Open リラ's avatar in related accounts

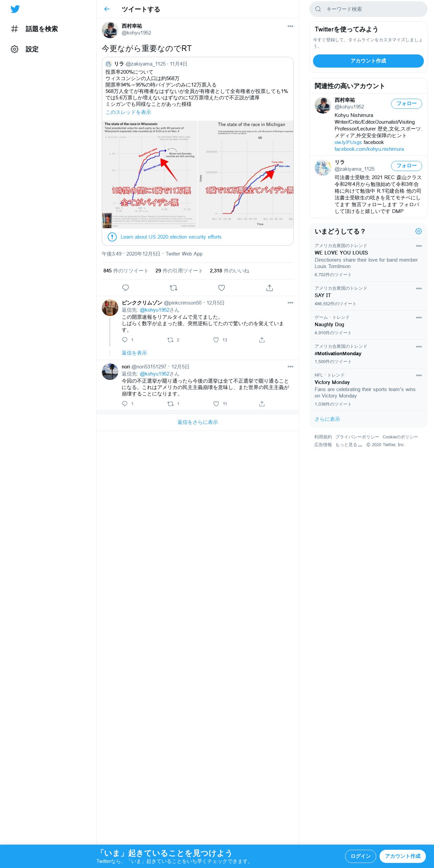pyautogui.click(x=323, y=168)
